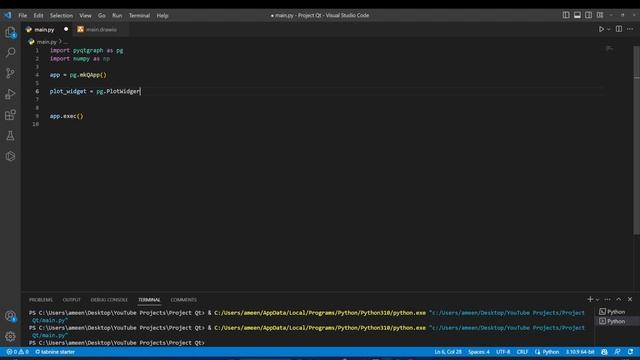640x360 pixels.
Task: Open the Selection menu
Action: coord(61,16)
